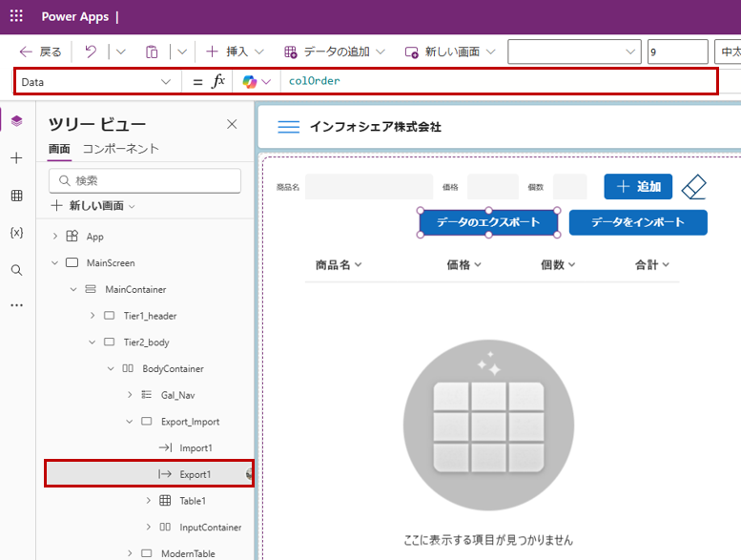Image resolution: width=741 pixels, height=560 pixels.
Task: Click the undo arrow icon
Action: 91,52
